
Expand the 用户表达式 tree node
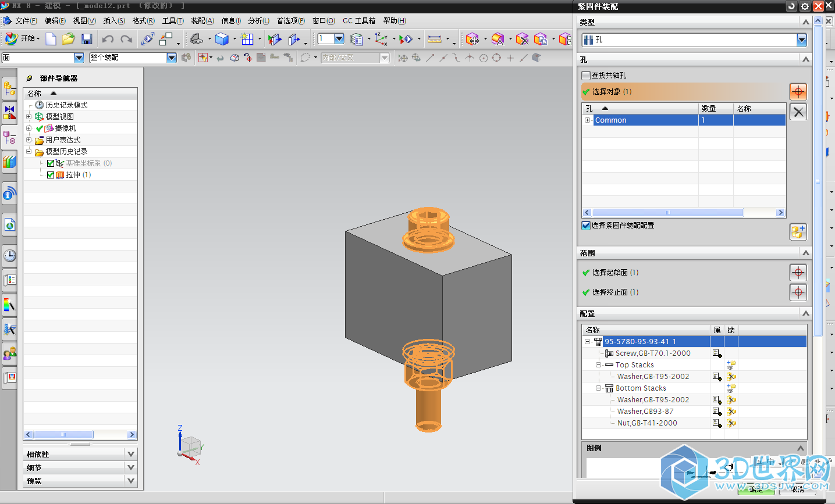coord(29,140)
